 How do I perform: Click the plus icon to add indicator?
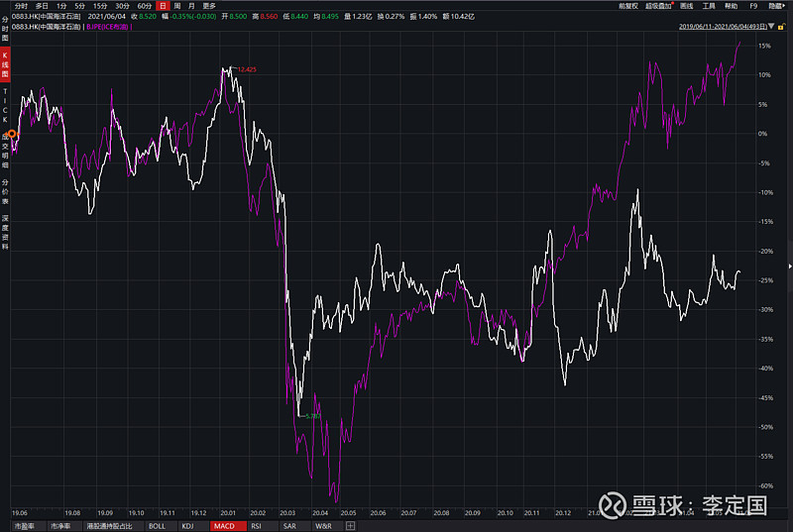point(350,526)
